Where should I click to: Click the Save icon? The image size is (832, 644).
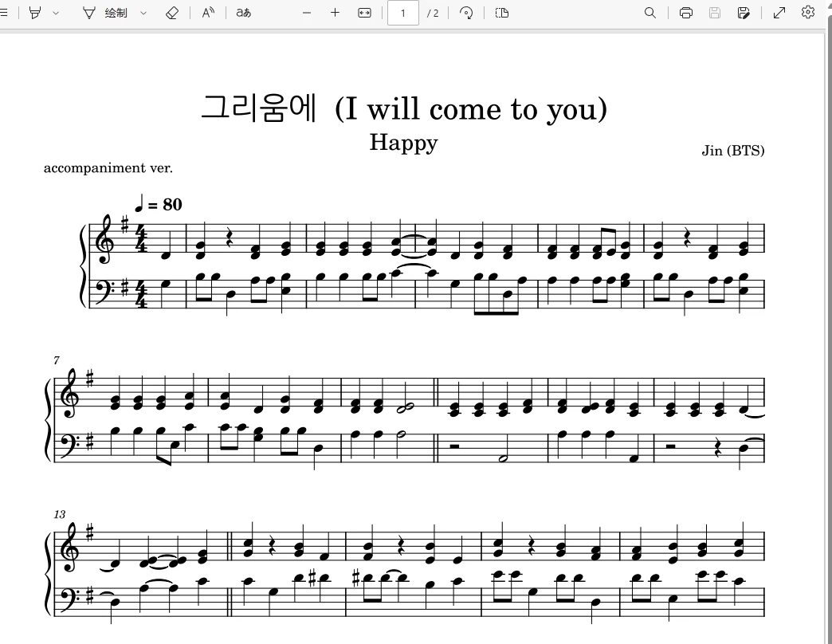(x=715, y=13)
